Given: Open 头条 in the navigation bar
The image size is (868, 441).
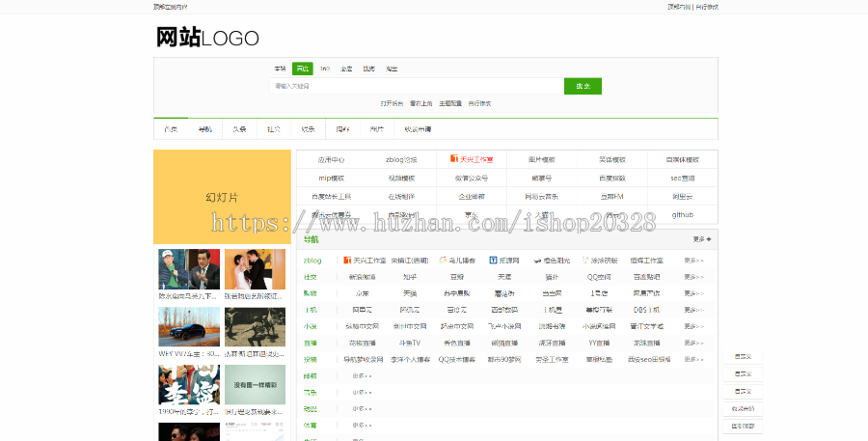Looking at the screenshot, I should (x=239, y=129).
